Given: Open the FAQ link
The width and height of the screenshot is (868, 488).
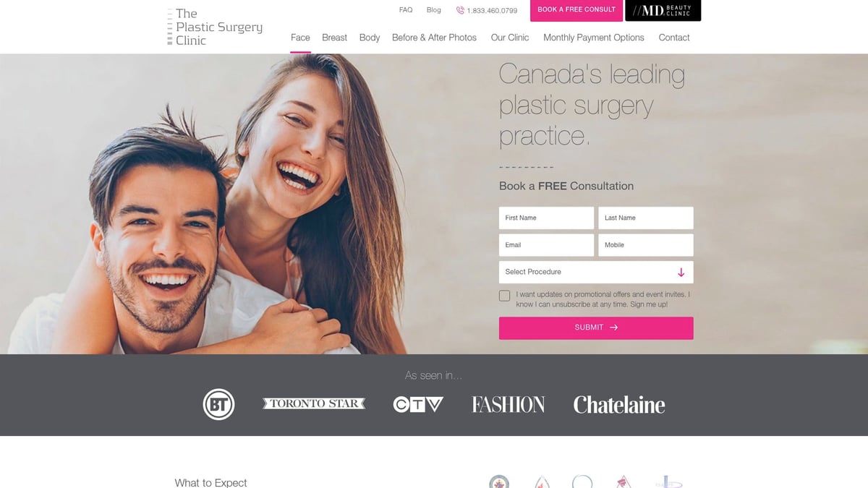Looking at the screenshot, I should 406,10.
